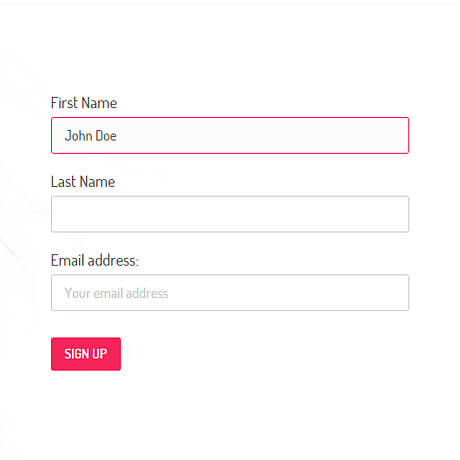460x460 pixels.
Task: Activate the field below Last Name label
Action: [x=230, y=214]
